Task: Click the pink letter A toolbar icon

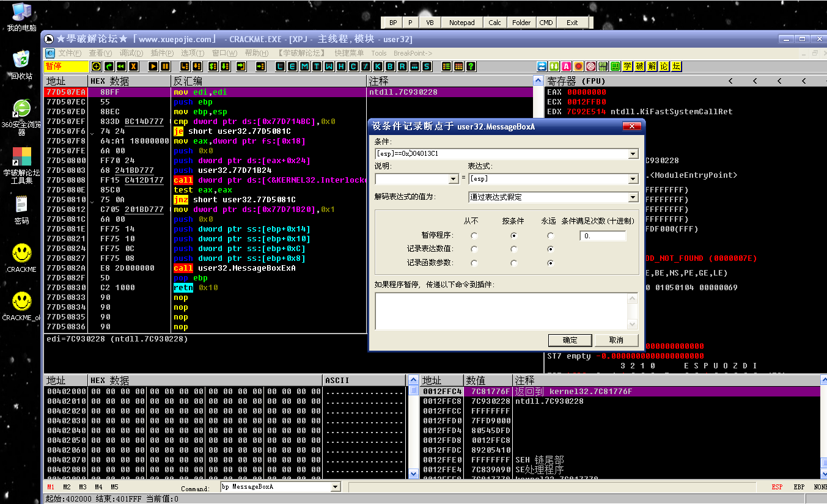Action: click(x=566, y=66)
